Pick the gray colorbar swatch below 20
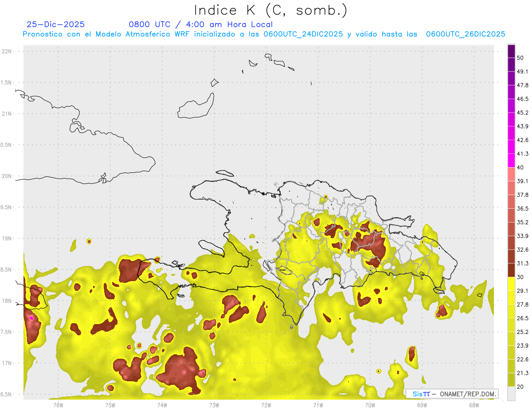 [511, 394]
